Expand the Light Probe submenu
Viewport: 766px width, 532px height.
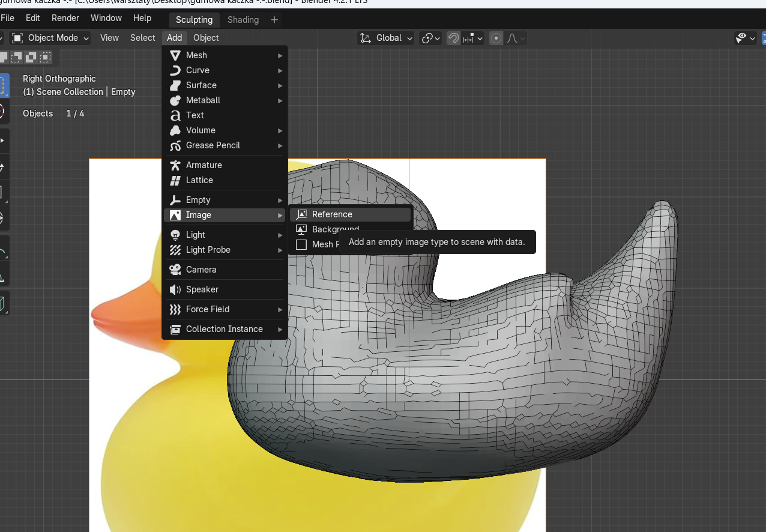pyautogui.click(x=225, y=250)
